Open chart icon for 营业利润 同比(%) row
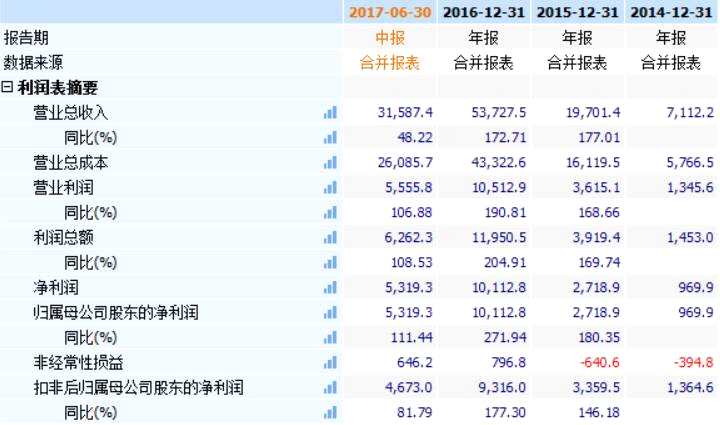 click(330, 212)
